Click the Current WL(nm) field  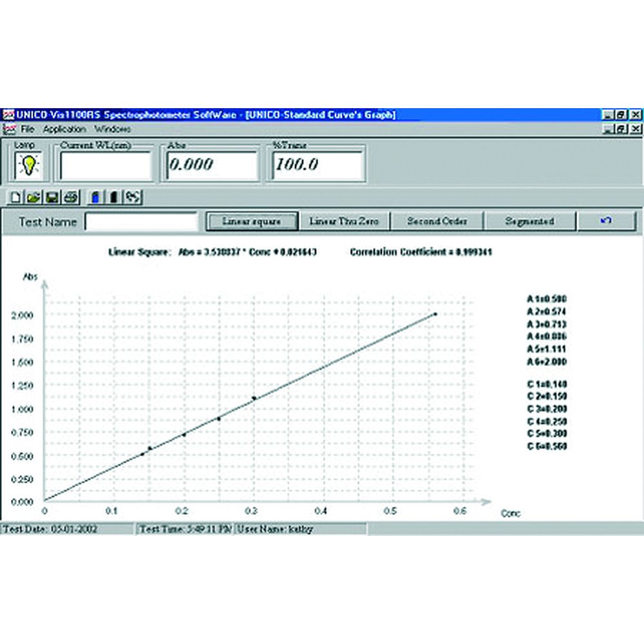coord(106,166)
